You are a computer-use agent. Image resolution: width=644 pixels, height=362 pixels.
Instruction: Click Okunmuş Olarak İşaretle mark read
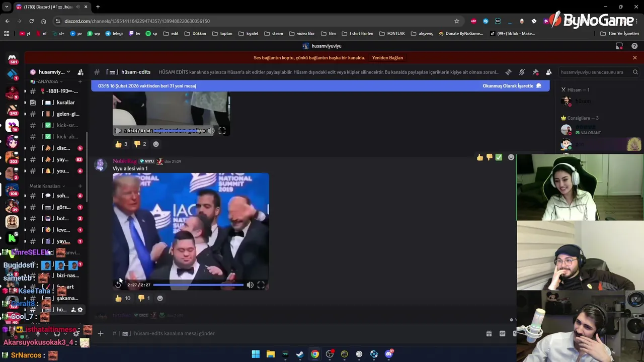tap(512, 86)
